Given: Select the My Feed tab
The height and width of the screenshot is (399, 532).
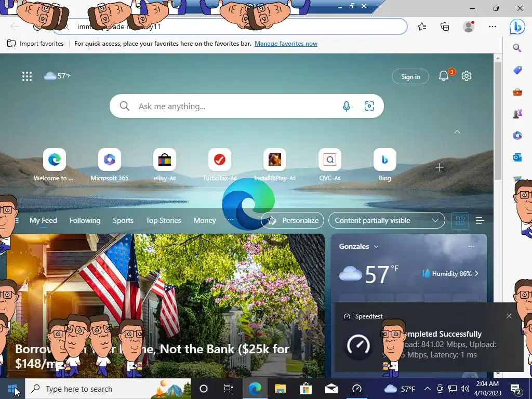Looking at the screenshot, I should pyautogui.click(x=44, y=220).
